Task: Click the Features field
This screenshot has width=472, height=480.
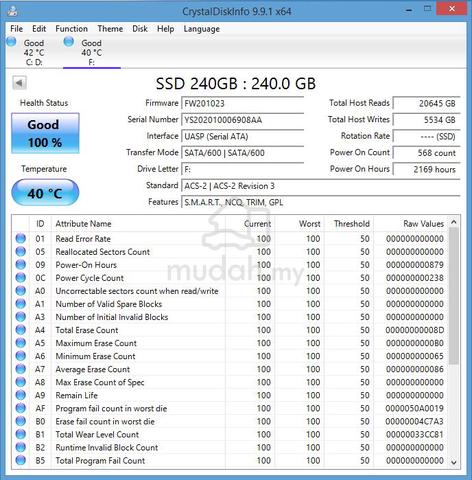Action: tap(321, 202)
